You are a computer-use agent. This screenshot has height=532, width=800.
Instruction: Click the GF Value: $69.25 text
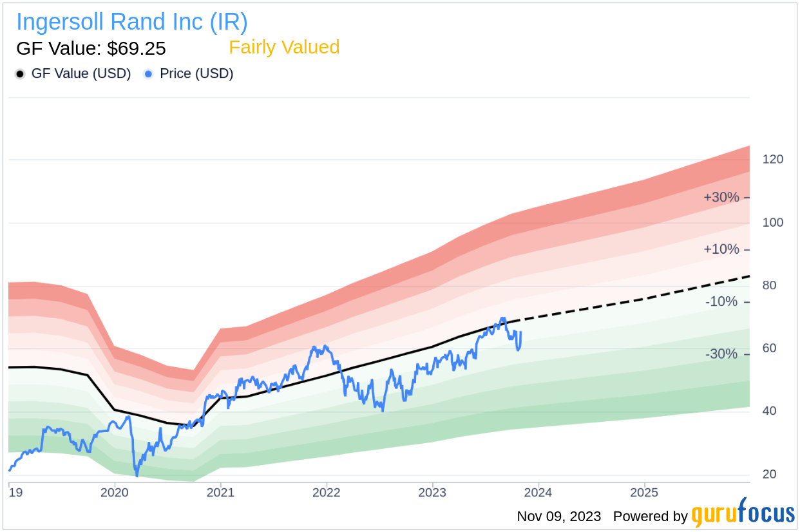click(91, 48)
